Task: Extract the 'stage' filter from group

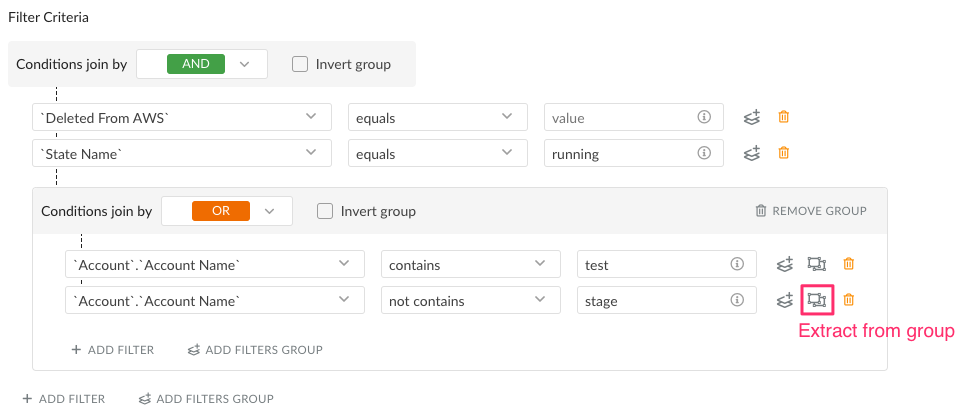Action: pos(817,300)
